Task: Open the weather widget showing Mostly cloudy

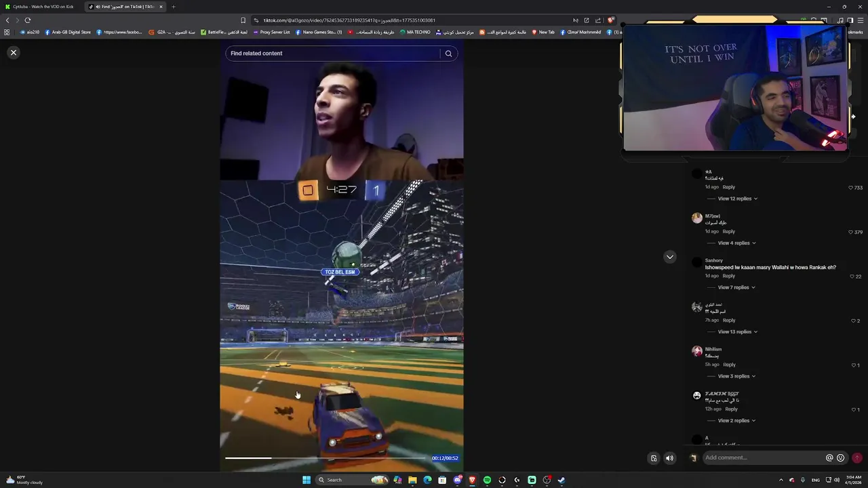Action: click(x=24, y=480)
